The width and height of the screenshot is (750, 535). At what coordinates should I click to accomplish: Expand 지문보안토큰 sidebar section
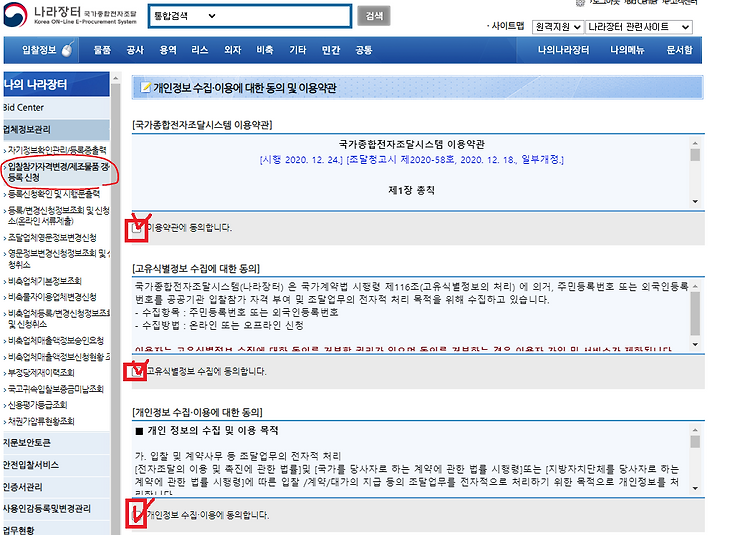click(x=56, y=443)
